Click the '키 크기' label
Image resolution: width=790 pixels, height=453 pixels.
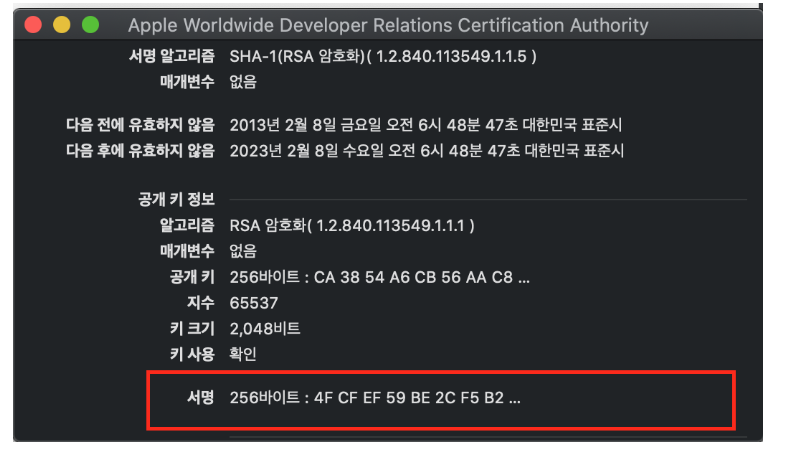click(192, 329)
